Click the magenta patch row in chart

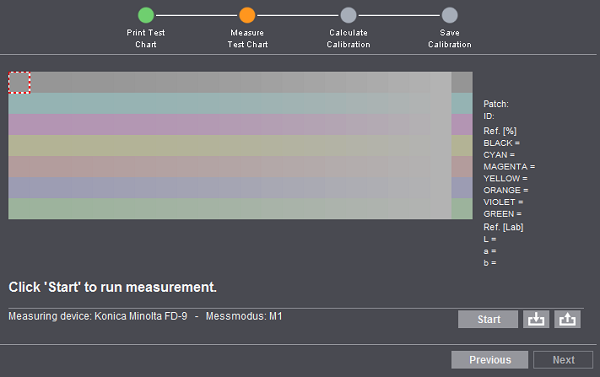coord(240,124)
